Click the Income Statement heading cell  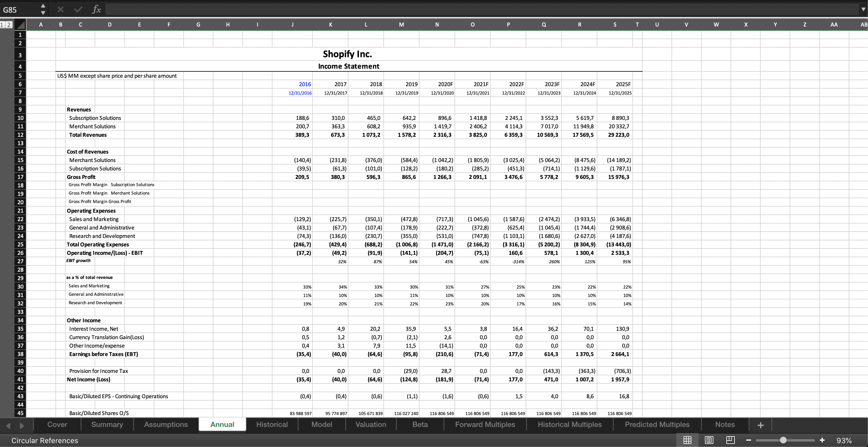[x=348, y=66]
